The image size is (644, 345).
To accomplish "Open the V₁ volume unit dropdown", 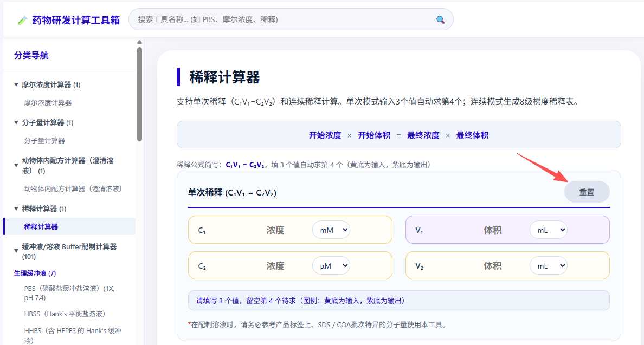I will [x=549, y=230].
